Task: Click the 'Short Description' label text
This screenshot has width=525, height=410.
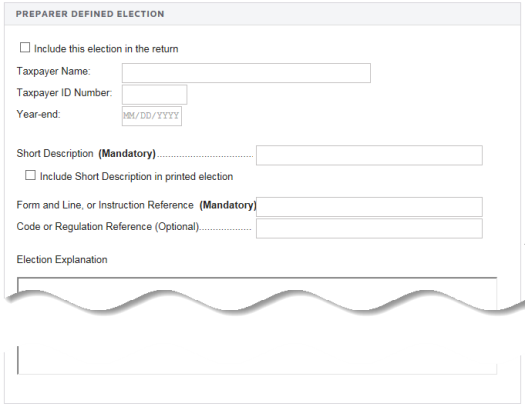Action: (x=55, y=153)
